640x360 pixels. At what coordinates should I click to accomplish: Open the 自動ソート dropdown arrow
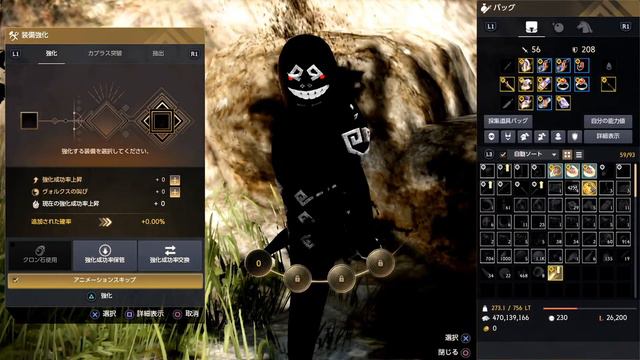pyautogui.click(x=554, y=155)
